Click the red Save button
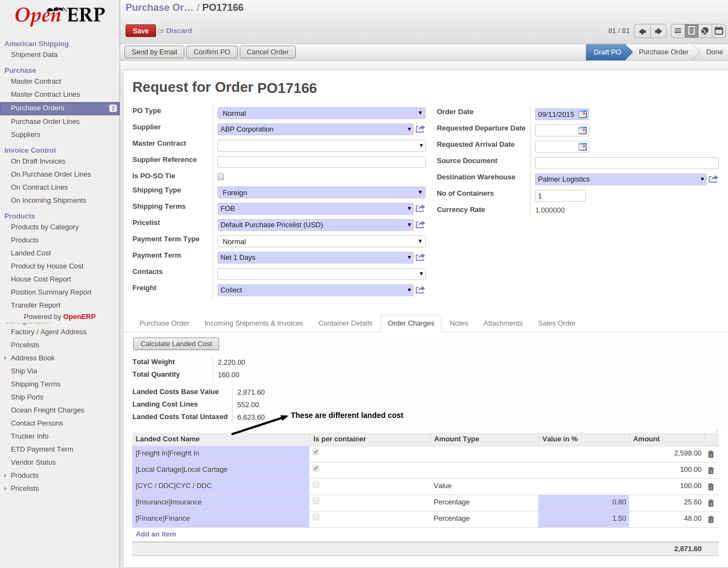The height and width of the screenshot is (568, 728). pos(141,31)
